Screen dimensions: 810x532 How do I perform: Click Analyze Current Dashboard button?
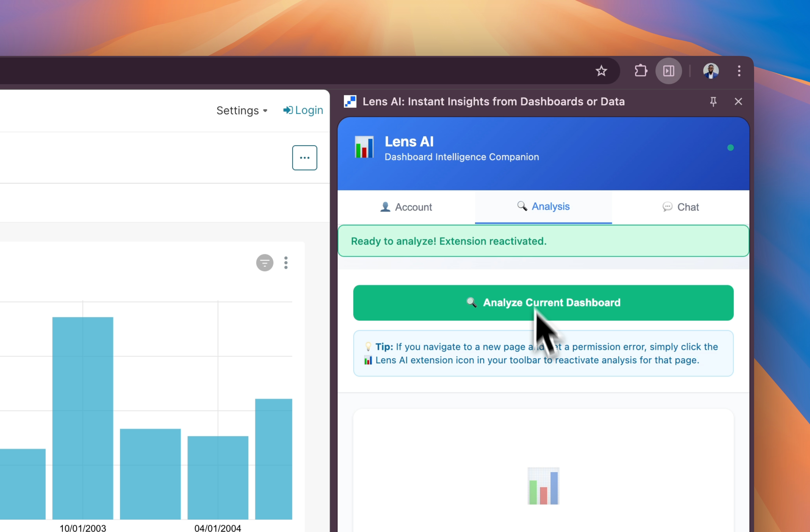pos(543,303)
